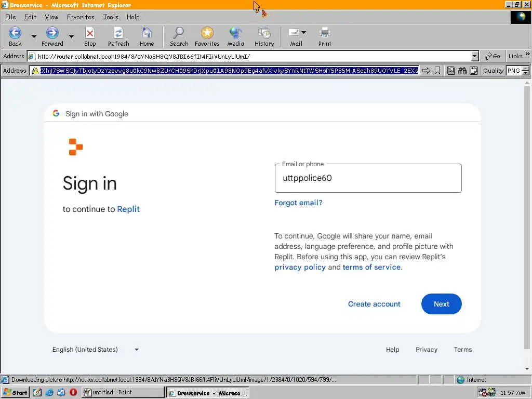
Task: Open the terms of service link
Action: point(371,267)
